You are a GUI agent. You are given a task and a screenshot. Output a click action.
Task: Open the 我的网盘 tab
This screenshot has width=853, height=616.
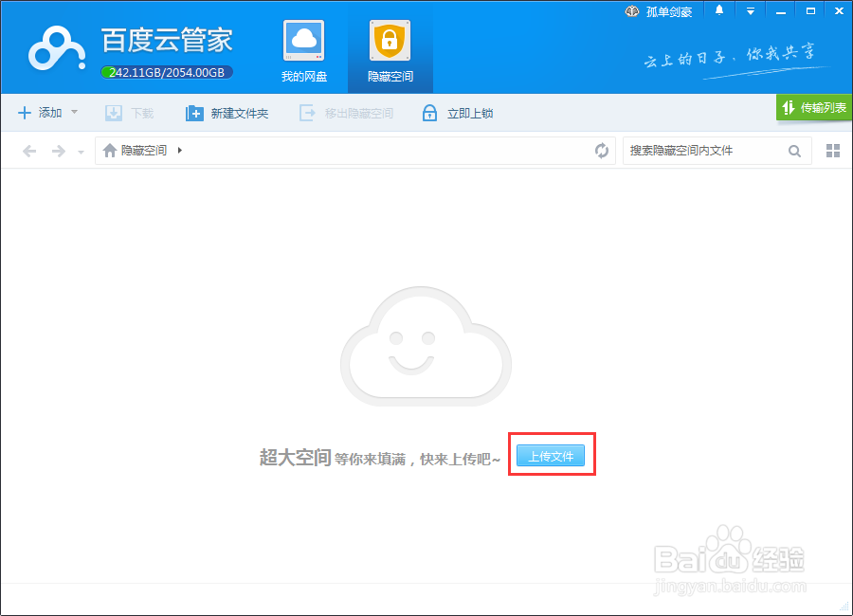point(303,50)
